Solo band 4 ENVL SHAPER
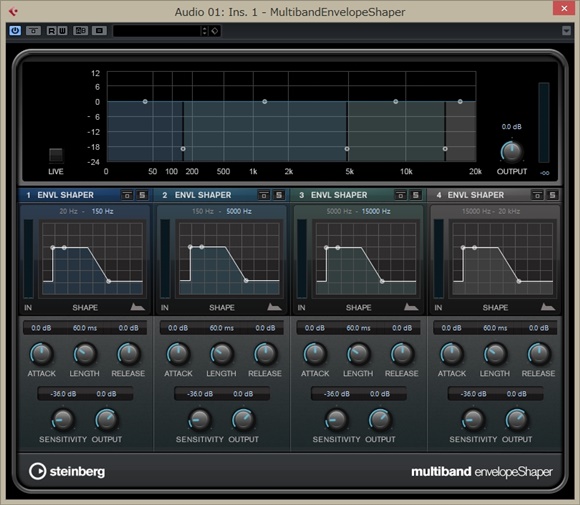 click(552, 195)
